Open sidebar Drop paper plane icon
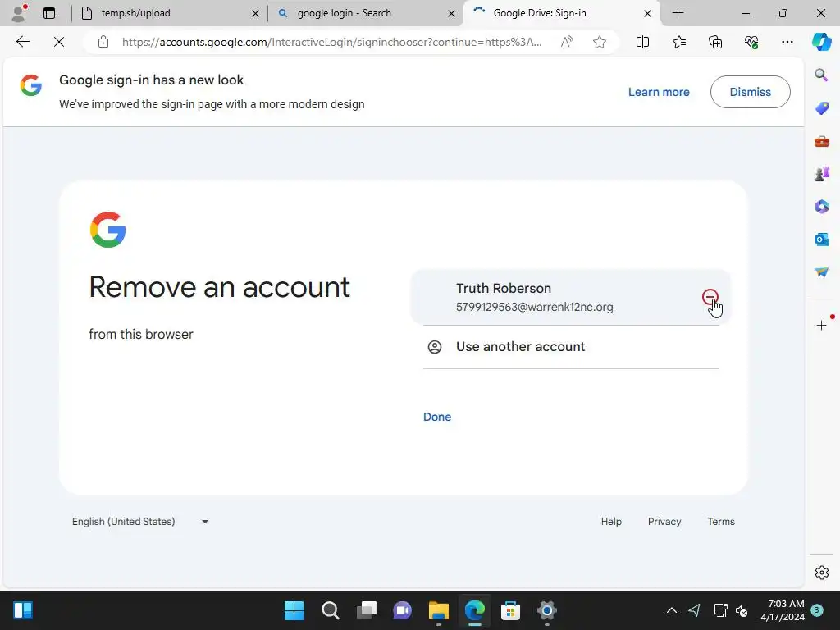The height and width of the screenshot is (630, 840). (821, 272)
